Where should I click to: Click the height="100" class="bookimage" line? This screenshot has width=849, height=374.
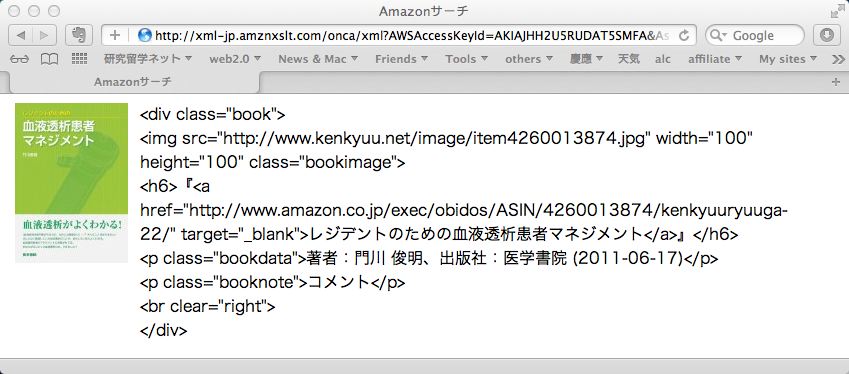(x=272, y=162)
